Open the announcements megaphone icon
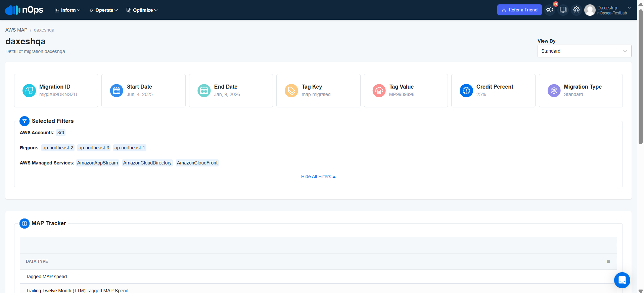This screenshot has width=644, height=293. click(550, 10)
